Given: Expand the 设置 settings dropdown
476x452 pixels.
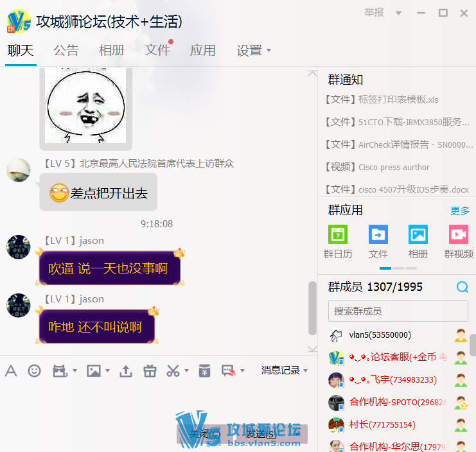Looking at the screenshot, I should tap(254, 50).
